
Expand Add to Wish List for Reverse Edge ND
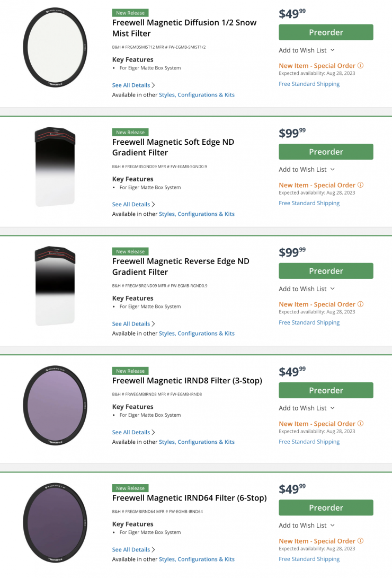click(307, 289)
